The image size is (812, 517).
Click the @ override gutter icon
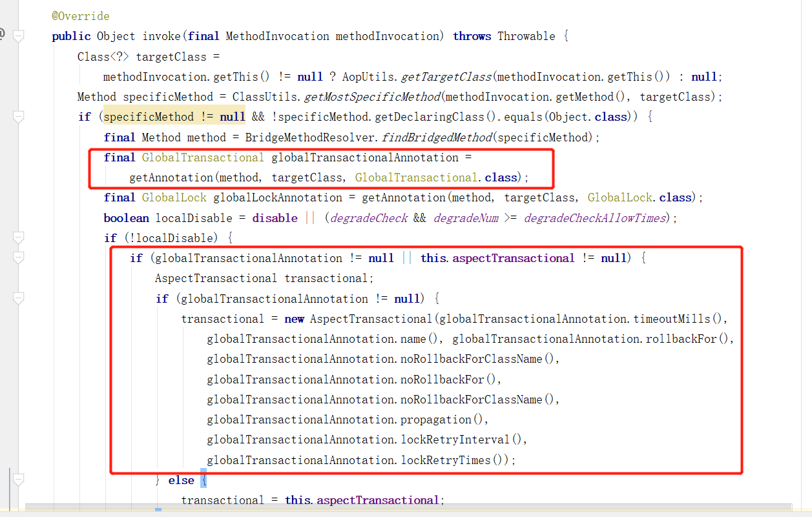2,34
